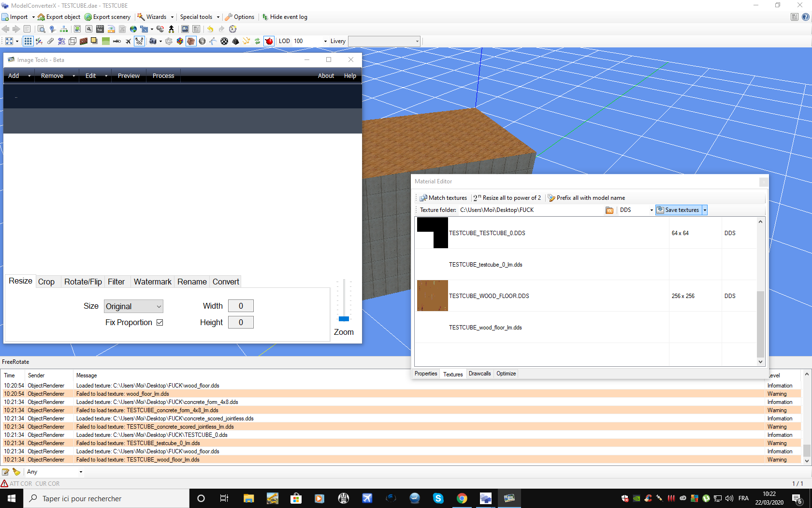Screen dimensions: 812x508
Task: Toggle the XYZ axes display icon
Action: pyautogui.click(x=39, y=41)
